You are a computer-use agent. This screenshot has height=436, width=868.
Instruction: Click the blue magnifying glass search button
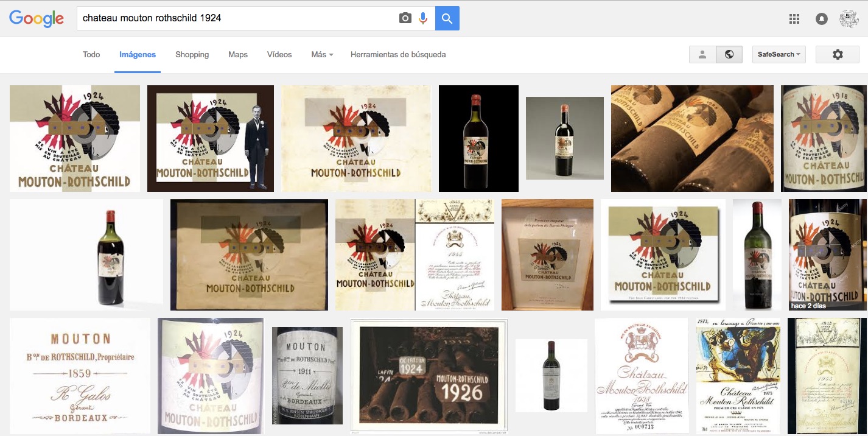point(447,18)
